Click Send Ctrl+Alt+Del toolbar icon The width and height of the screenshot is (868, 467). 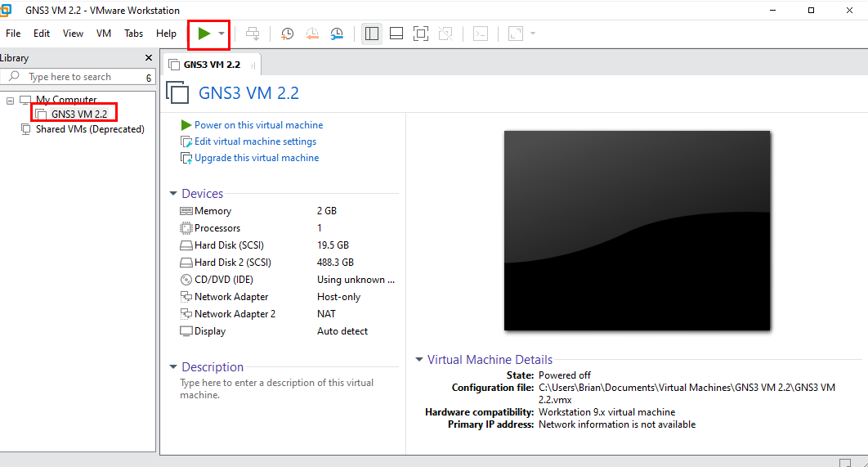point(253,34)
